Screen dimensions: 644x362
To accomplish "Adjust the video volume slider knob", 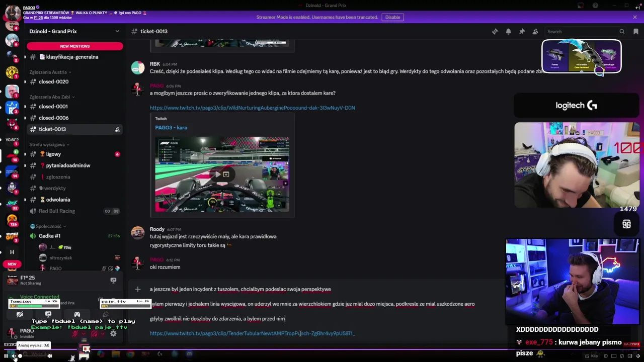I will [20, 356].
